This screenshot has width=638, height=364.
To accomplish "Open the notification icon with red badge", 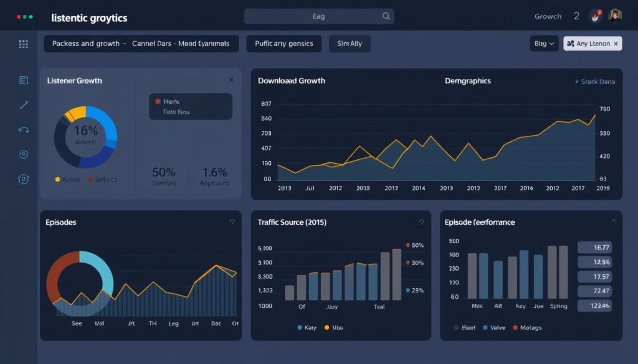I will click(596, 16).
